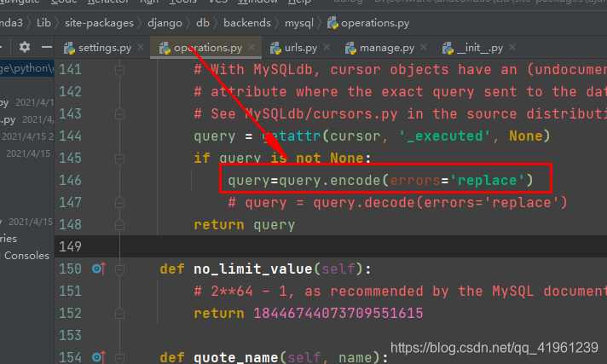607x364 pixels.
Task: Open the Help menu
Action: point(299,2)
